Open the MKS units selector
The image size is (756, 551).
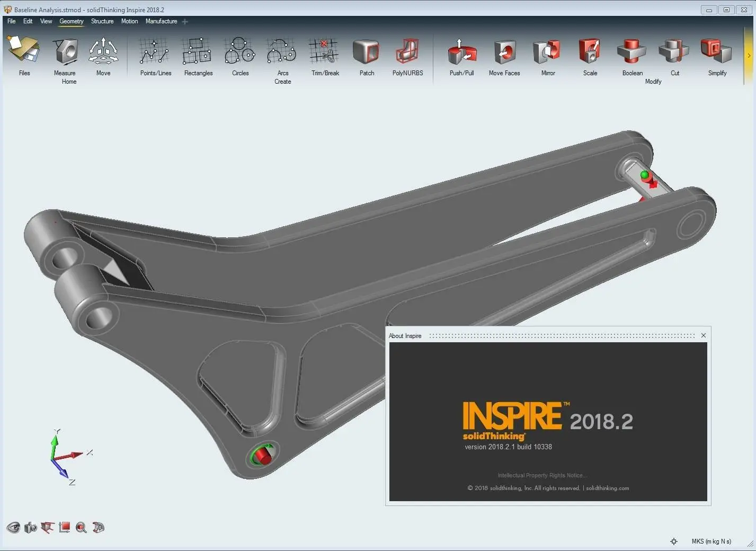pos(711,541)
